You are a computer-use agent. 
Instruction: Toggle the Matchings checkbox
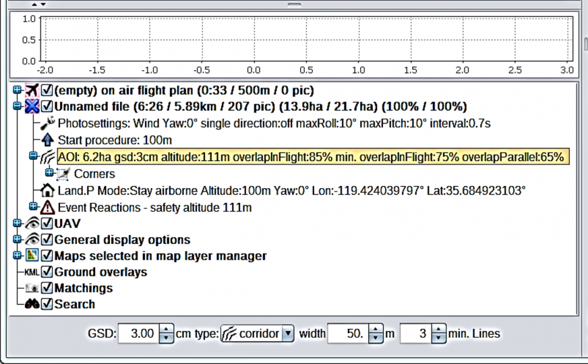tap(47, 288)
